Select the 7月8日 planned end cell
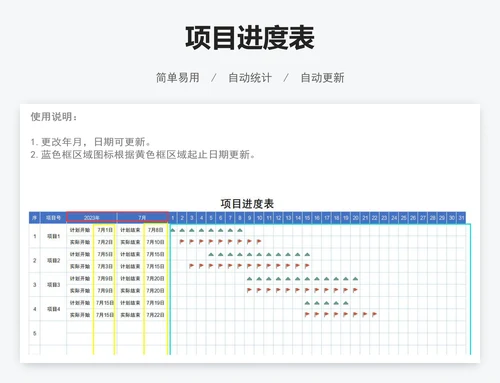The height and width of the screenshot is (383, 500). [156, 230]
